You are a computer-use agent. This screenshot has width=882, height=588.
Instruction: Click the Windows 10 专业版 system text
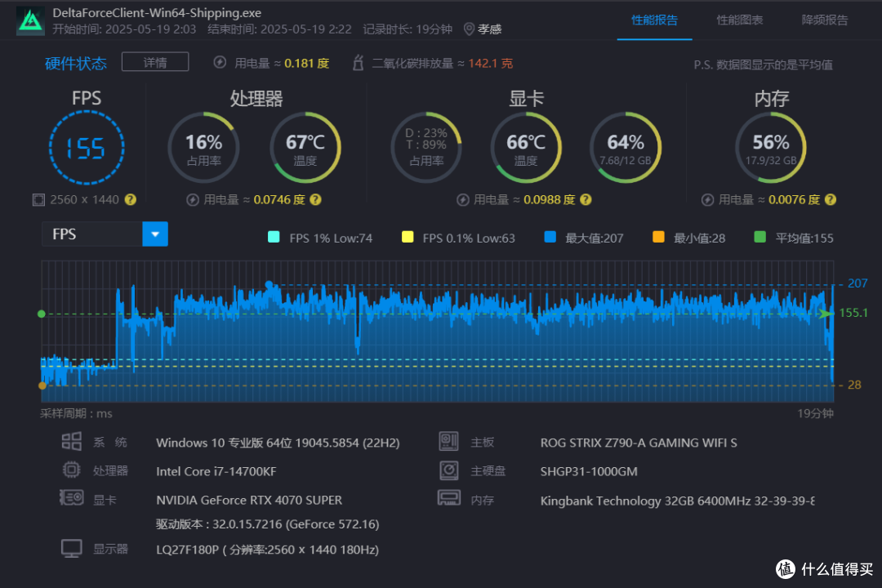point(278,443)
